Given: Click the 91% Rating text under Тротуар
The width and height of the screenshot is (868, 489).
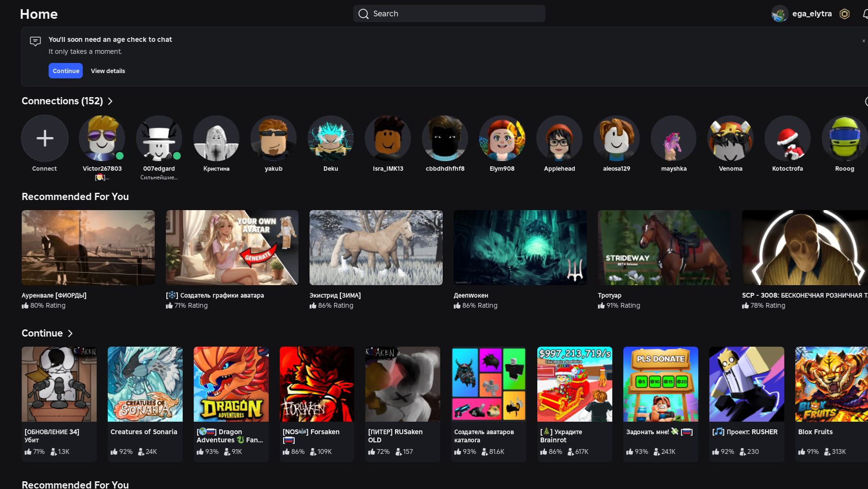Looking at the screenshot, I should [623, 306].
